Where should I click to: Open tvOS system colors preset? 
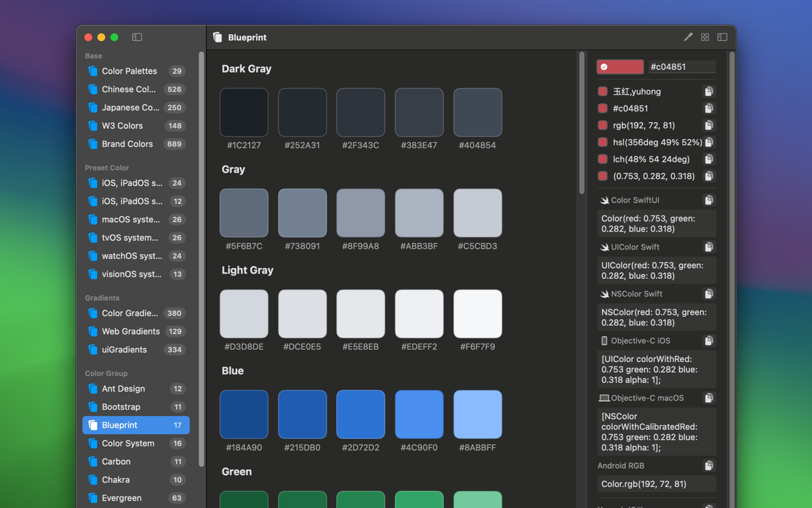click(136, 238)
